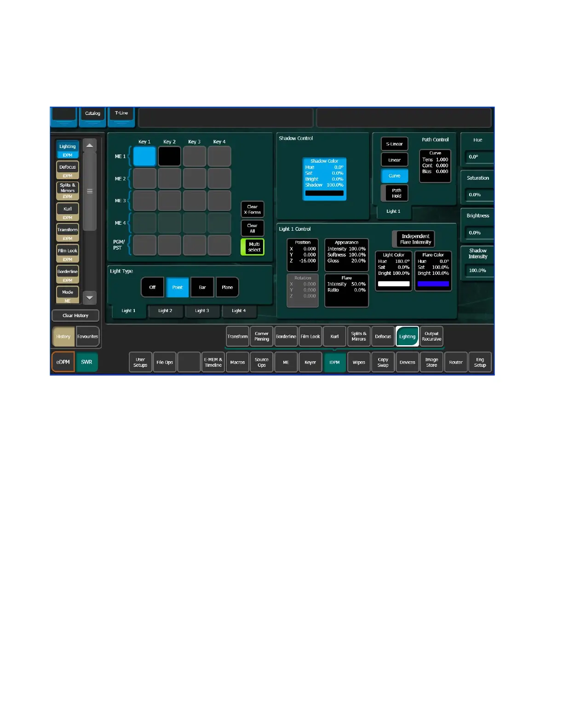
Task: Open Defocus iDPM history entry
Action: point(68,170)
